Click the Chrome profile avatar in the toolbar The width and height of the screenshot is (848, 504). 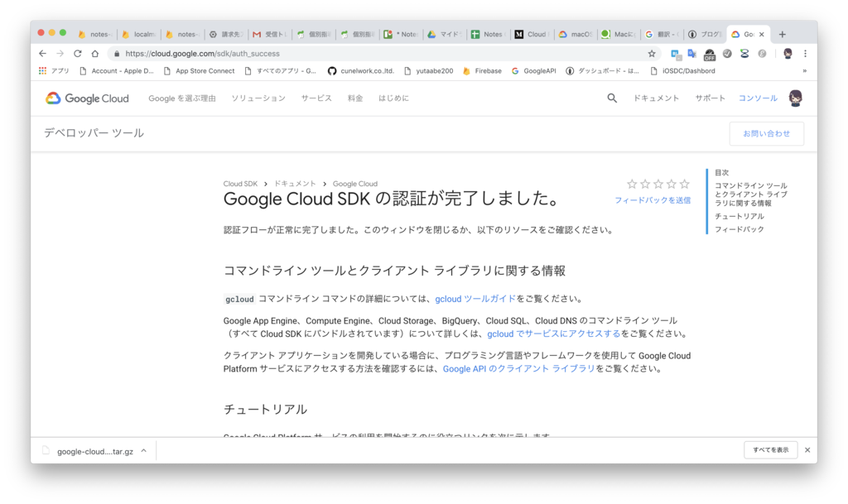point(788,54)
